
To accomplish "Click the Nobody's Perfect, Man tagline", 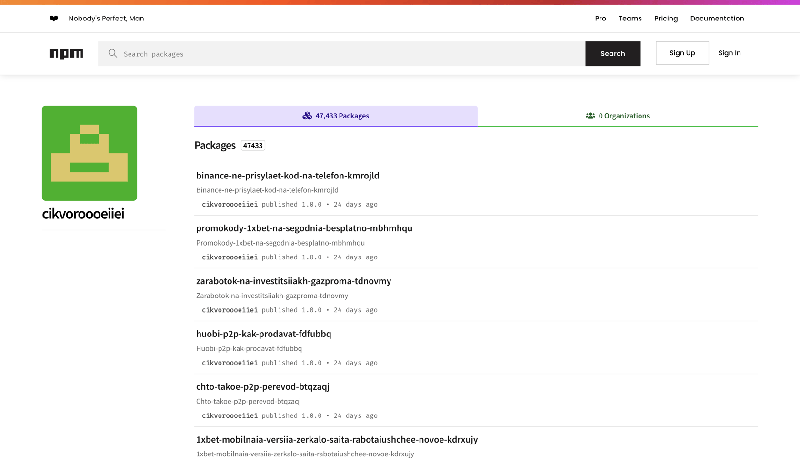I will pyautogui.click(x=106, y=18).
